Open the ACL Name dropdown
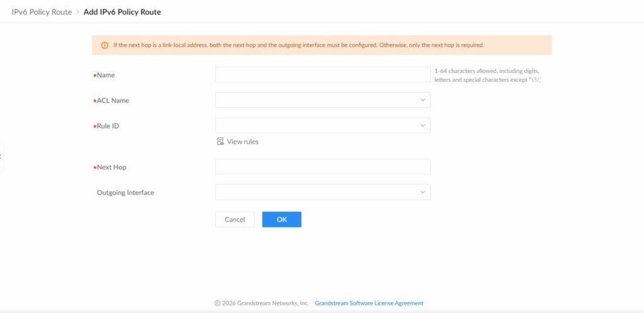This screenshot has width=644, height=313. click(323, 100)
